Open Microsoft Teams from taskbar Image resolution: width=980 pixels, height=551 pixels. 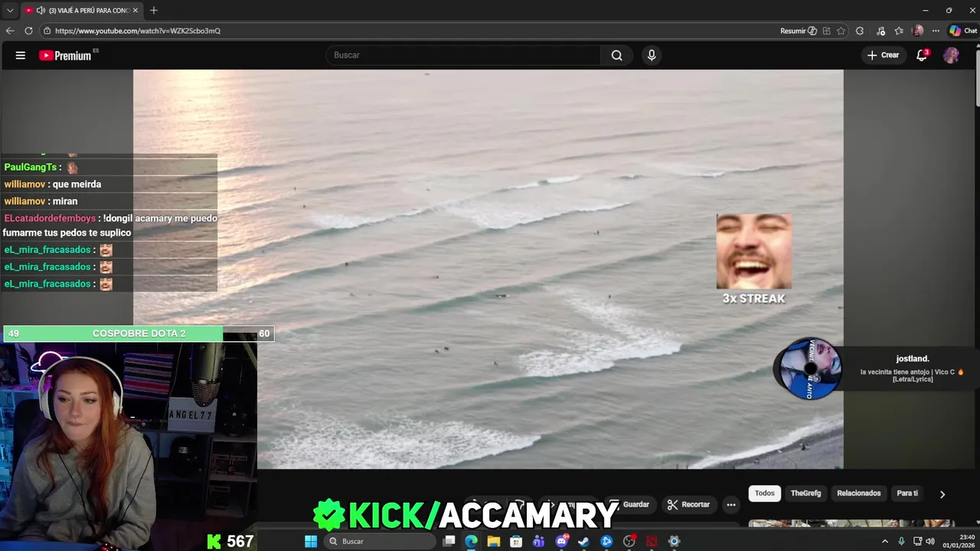538,541
